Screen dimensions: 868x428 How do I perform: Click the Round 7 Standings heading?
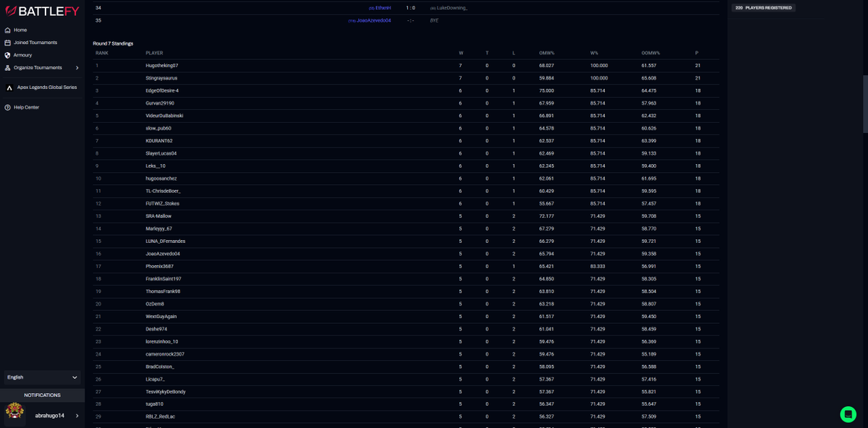click(113, 43)
